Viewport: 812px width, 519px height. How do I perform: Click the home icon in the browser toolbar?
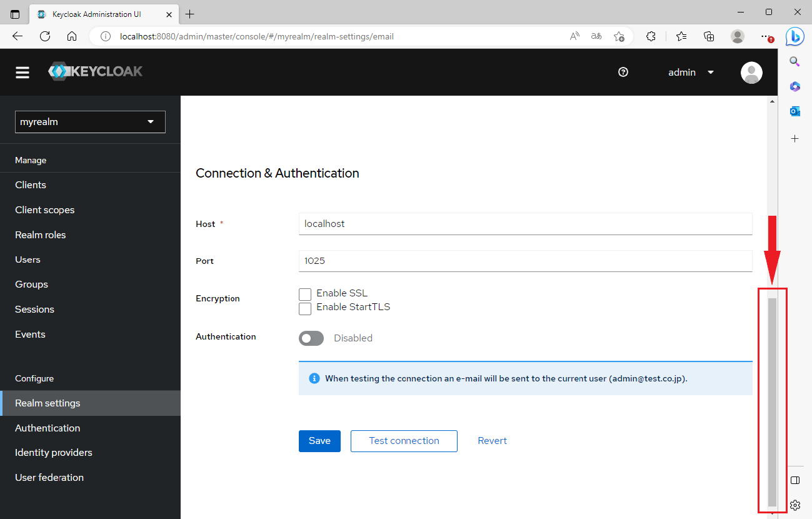coord(72,36)
